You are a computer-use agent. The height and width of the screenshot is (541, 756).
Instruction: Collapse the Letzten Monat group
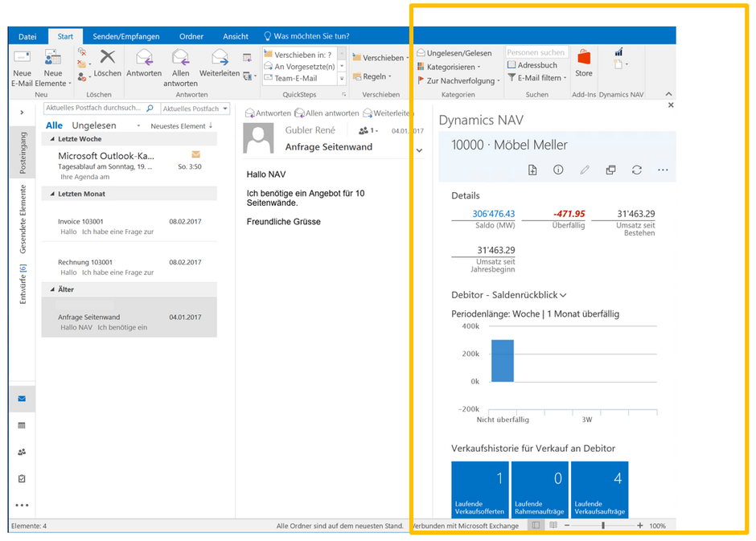click(52, 194)
